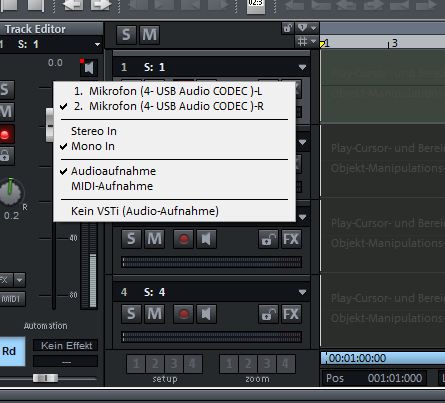
Task: Click the lock icon in the track header bar
Action: click(287, 28)
